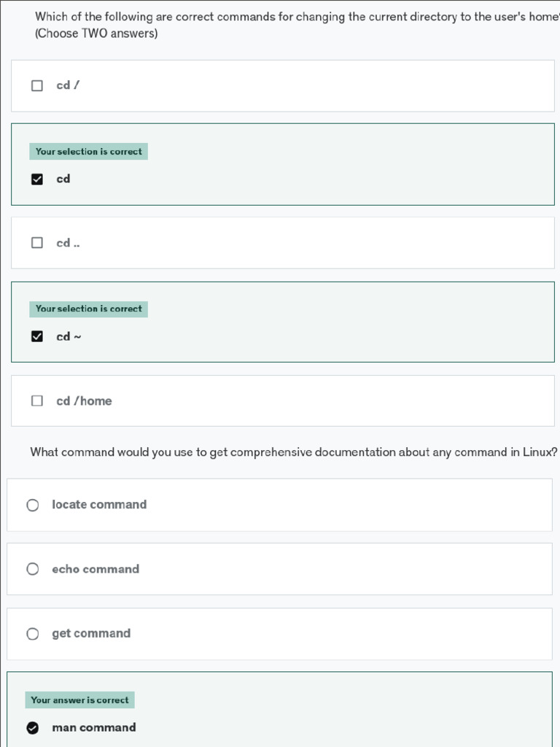Click the 'man command' answer text
This screenshot has width=560, height=747.
pos(94,727)
